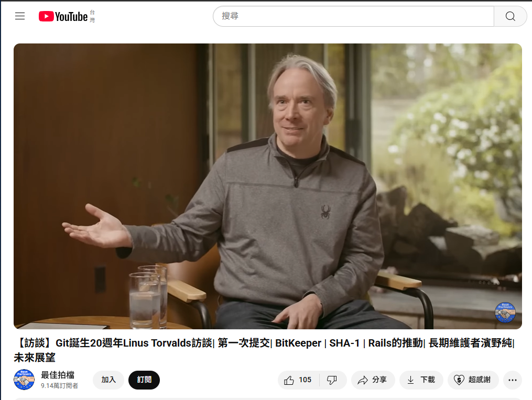Image resolution: width=532 pixels, height=400 pixels.
Task: Click the video frame to pause playback
Action: click(x=268, y=186)
